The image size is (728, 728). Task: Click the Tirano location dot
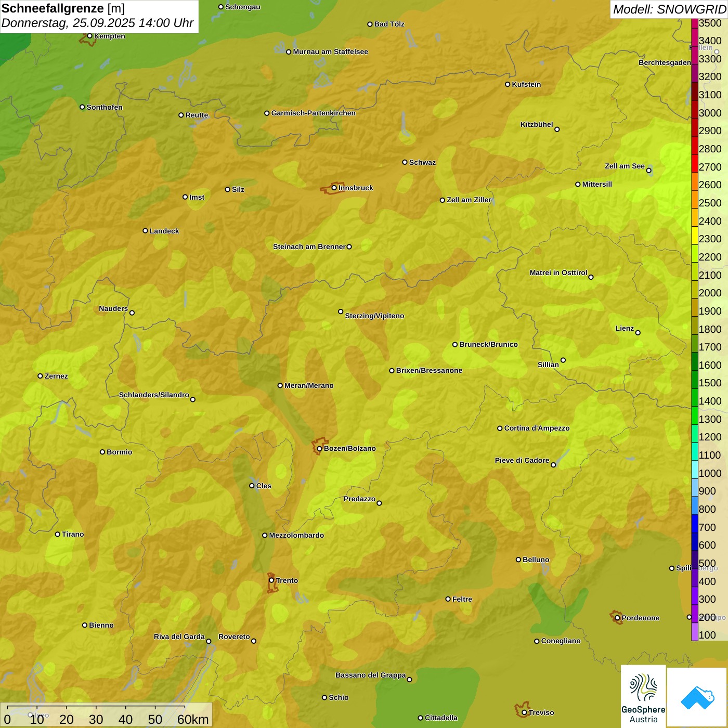58,534
